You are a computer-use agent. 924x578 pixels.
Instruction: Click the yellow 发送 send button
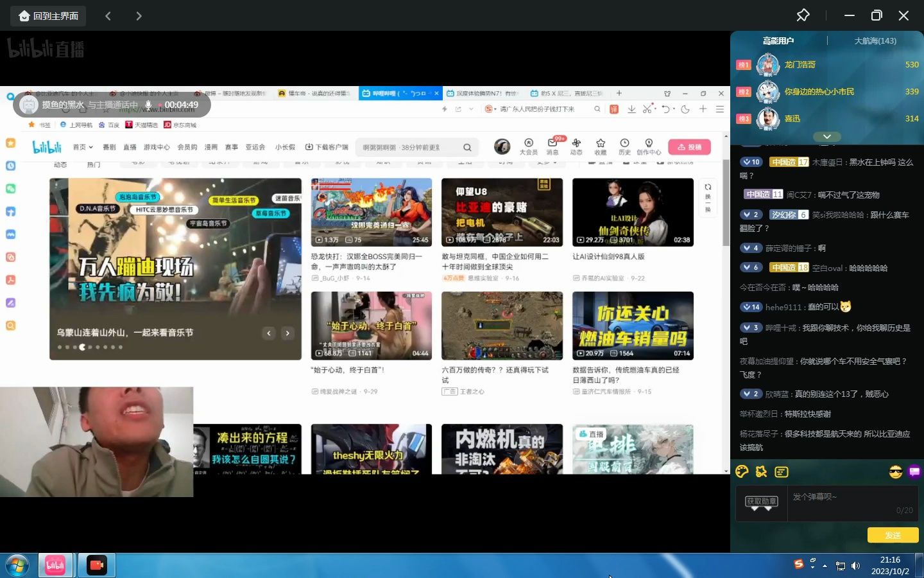[893, 535]
